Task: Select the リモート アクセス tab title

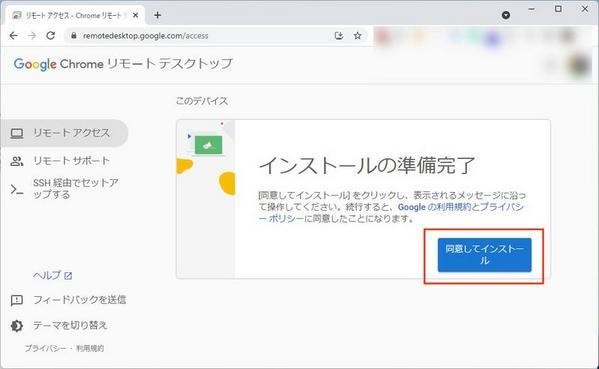Action: 73,15
